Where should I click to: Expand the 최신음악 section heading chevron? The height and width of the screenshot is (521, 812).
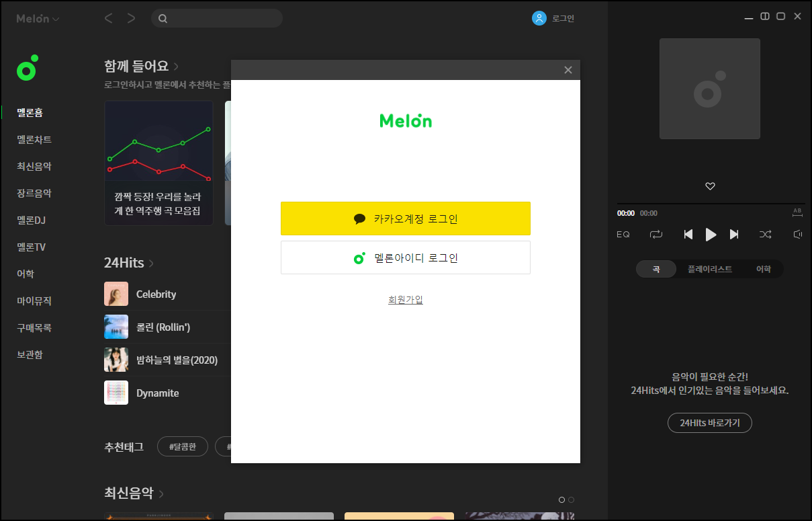(x=161, y=493)
